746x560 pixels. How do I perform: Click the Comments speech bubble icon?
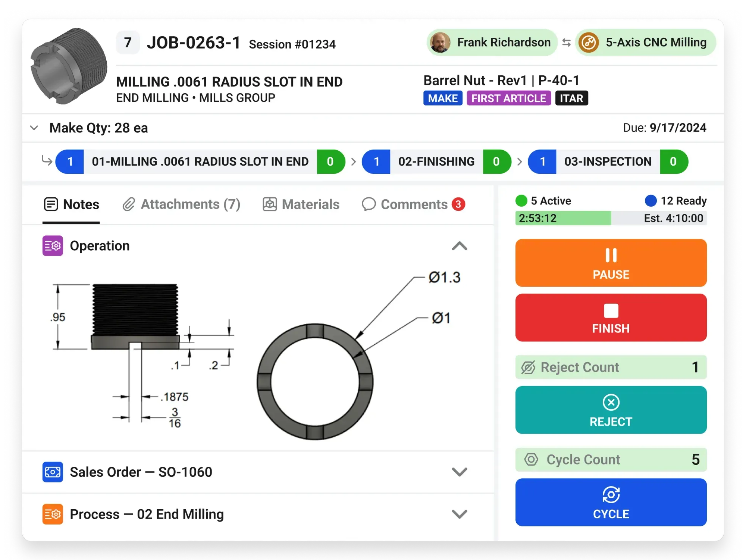tap(369, 204)
